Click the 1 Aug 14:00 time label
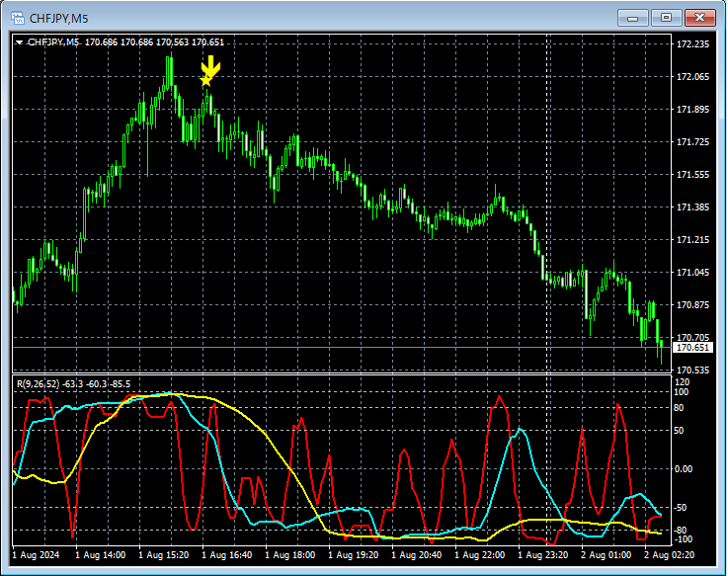Image resolution: width=728 pixels, height=576 pixels. point(101,555)
